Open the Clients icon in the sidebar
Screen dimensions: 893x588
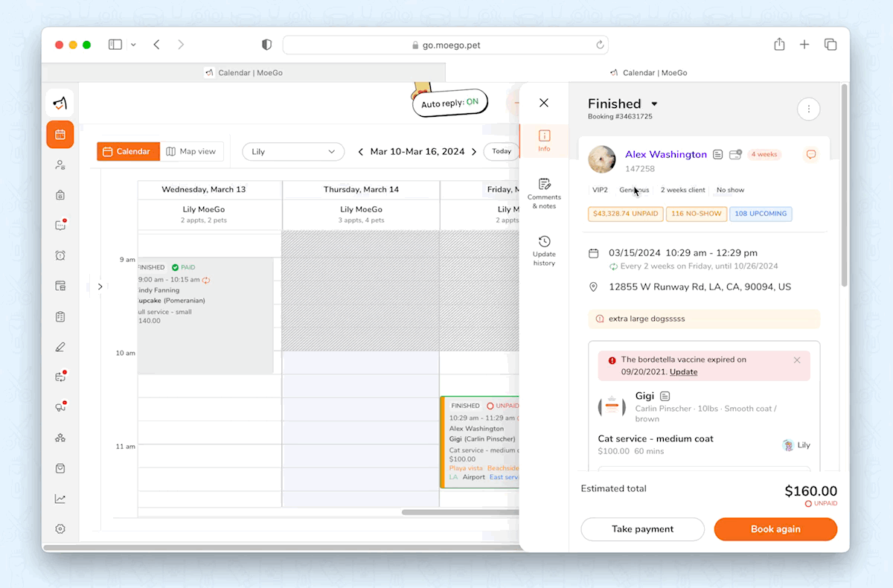tap(60, 165)
